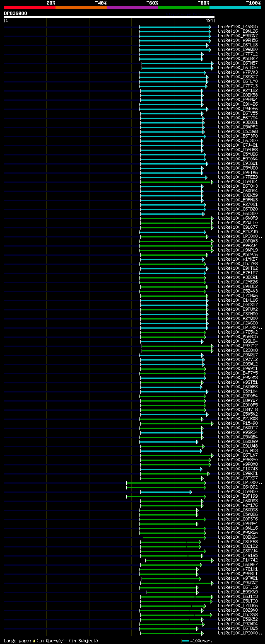The height and width of the screenshot is (644, 265).
Task: Click the orange ~40% identity legend segment
Action: 81,7
